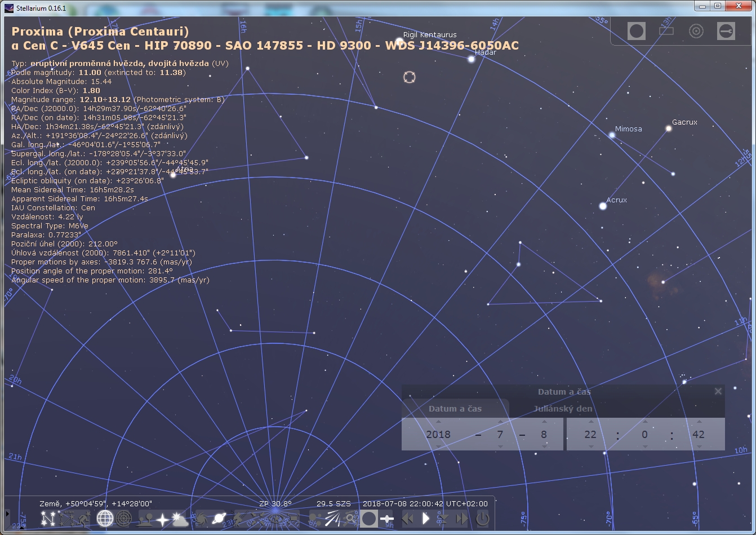Increase the seconds 42 with up arrow
Image resolution: width=756 pixels, height=535 pixels.
pos(699,422)
